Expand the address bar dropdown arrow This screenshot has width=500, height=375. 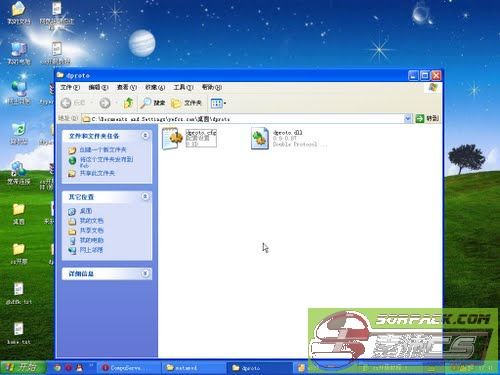[x=408, y=119]
